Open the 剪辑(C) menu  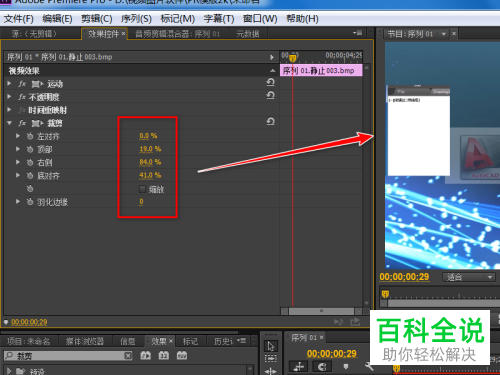point(97,19)
